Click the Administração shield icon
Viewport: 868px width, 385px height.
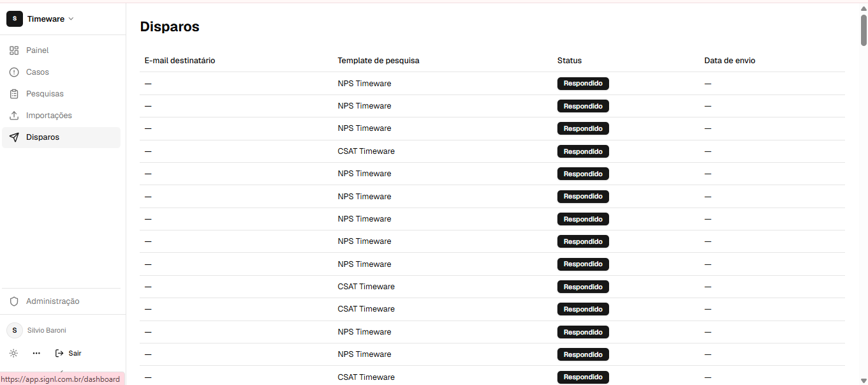click(x=14, y=301)
